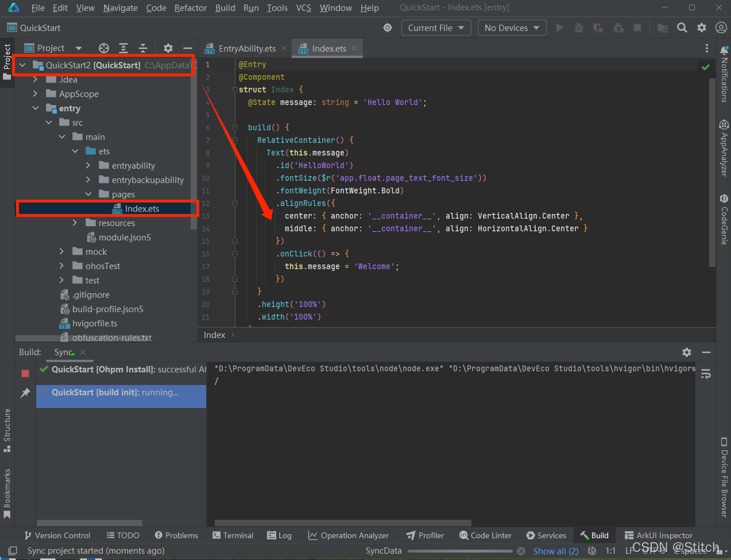This screenshot has width=731, height=560.
Task: Click Index breadcrumb below editor
Action: [214, 335]
